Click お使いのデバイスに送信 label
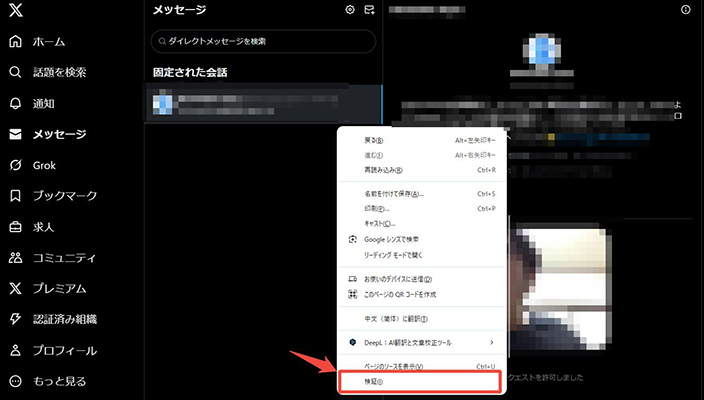 coord(398,279)
